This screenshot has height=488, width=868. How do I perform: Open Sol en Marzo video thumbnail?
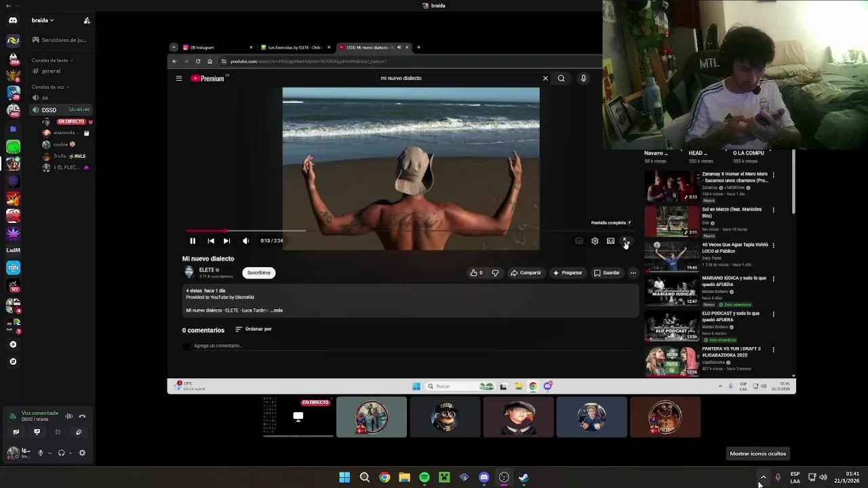(671, 222)
